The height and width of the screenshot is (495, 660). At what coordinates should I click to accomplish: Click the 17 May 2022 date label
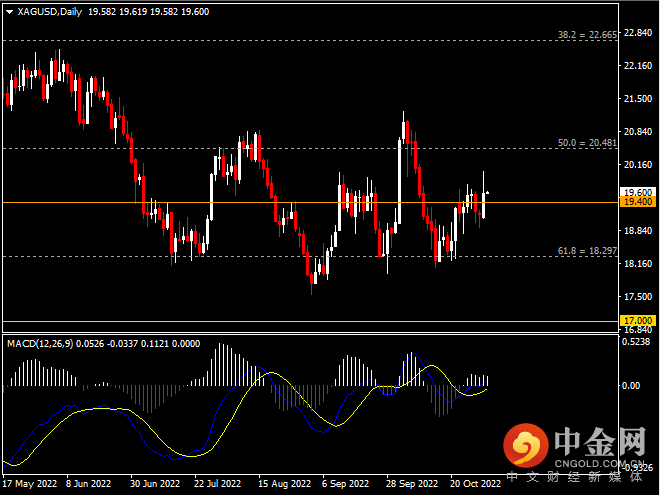pos(29,483)
